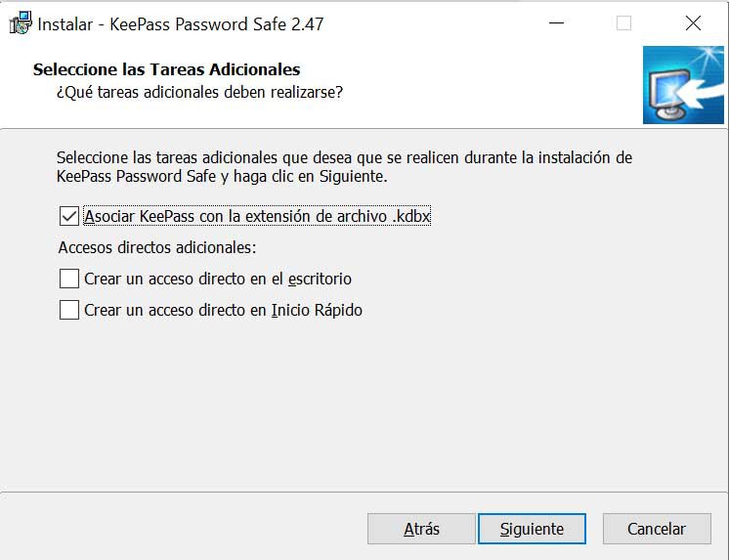Click the 'Seleccione las Tareas Adicionales' heading
This screenshot has height=560, width=729.
(x=166, y=69)
